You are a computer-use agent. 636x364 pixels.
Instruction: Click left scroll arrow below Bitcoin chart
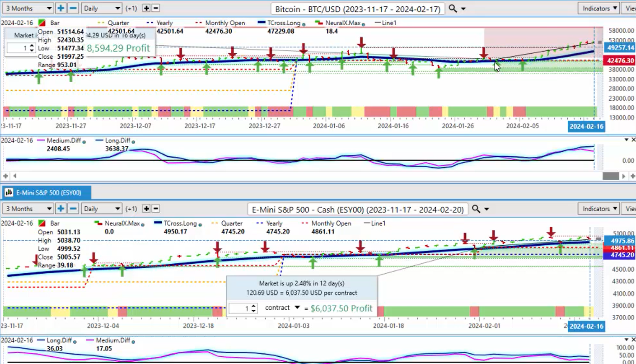14,176
